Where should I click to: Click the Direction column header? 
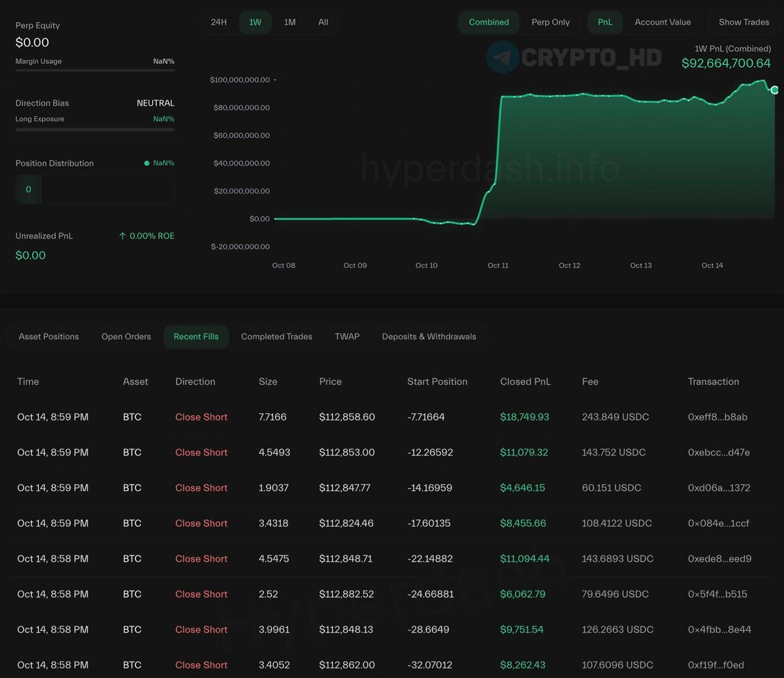[x=195, y=382]
